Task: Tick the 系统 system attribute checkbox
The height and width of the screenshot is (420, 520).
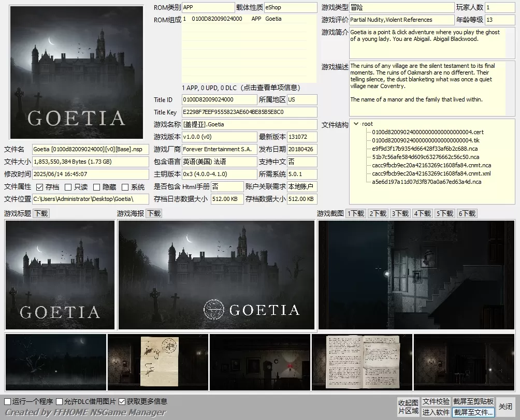Action: (x=125, y=187)
